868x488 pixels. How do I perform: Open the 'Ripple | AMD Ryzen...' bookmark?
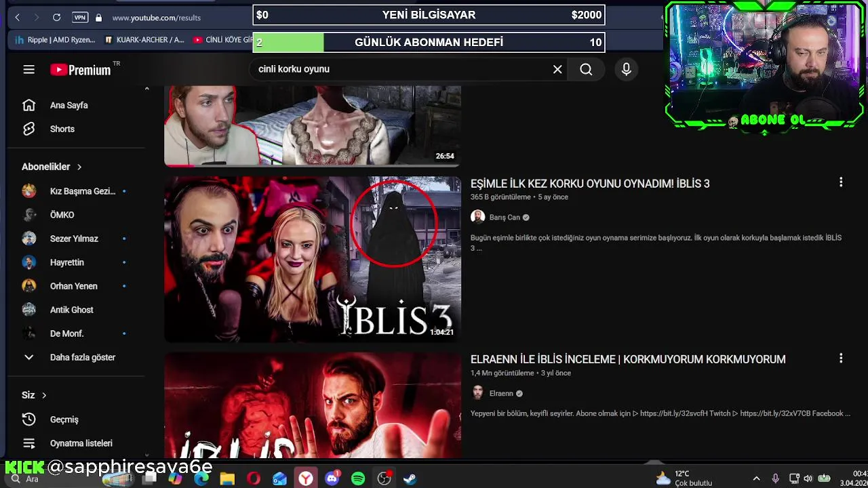pos(55,40)
